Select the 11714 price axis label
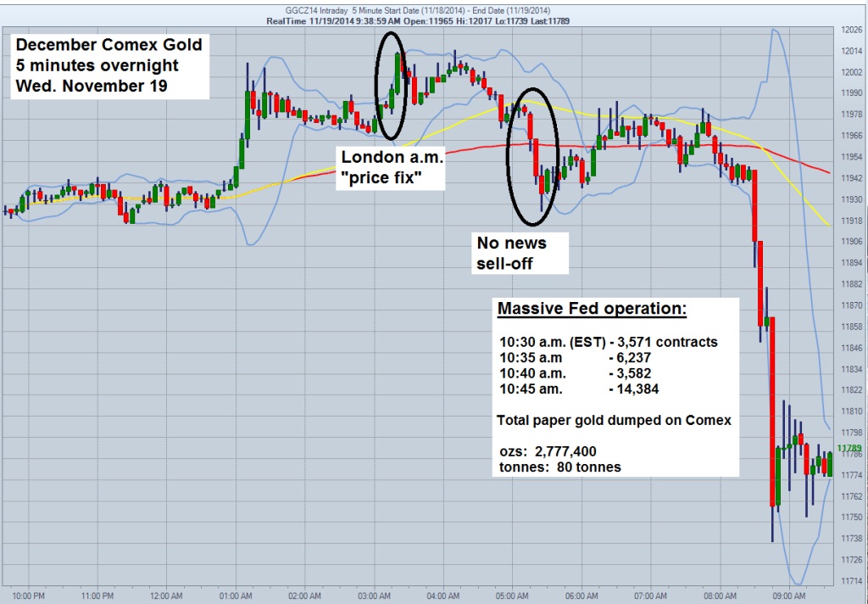Screen dimensions: 868x604 850,581
